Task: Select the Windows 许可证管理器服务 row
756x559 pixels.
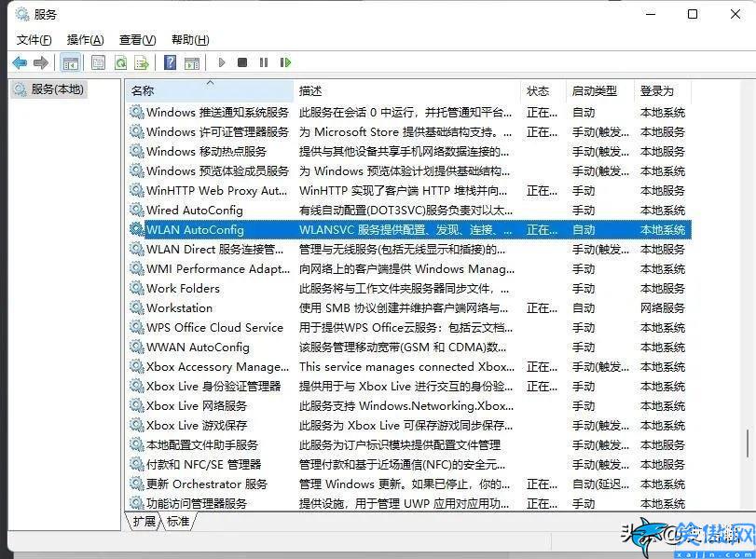Action: point(409,131)
